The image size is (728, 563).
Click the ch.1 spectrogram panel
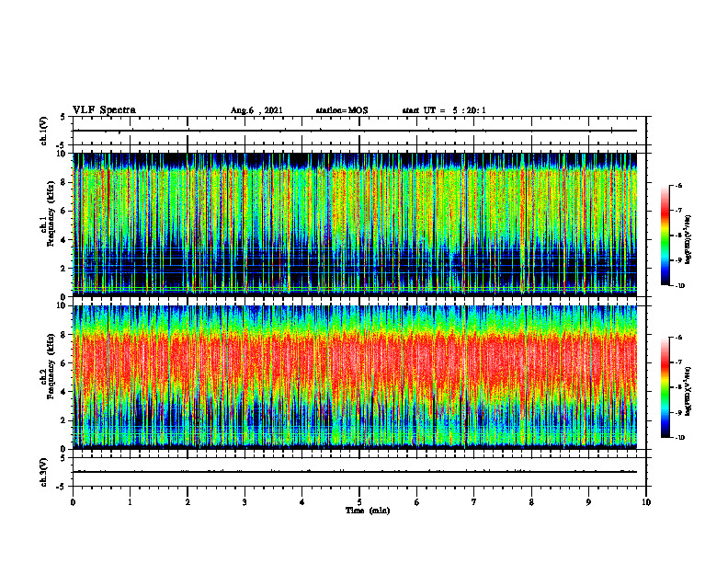pos(355,224)
